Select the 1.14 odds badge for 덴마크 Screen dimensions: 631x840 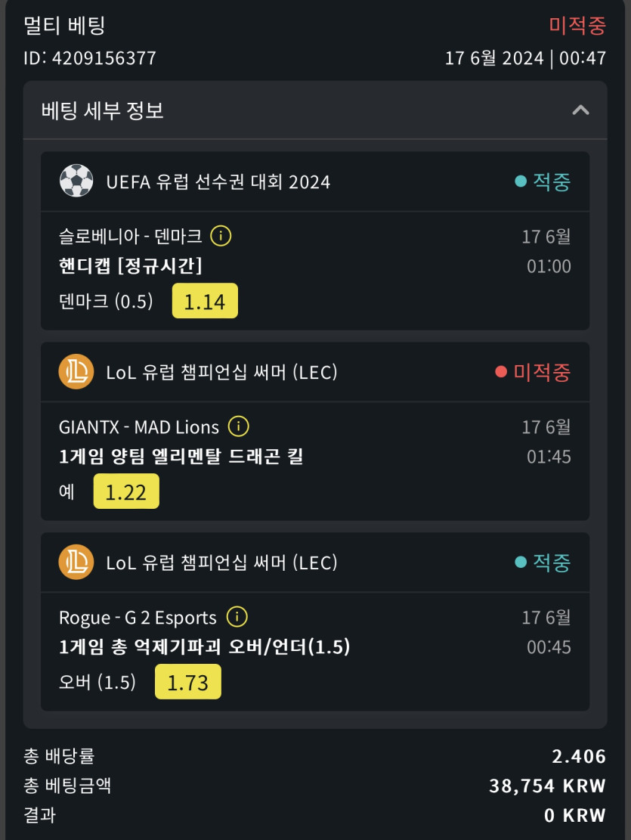(205, 302)
